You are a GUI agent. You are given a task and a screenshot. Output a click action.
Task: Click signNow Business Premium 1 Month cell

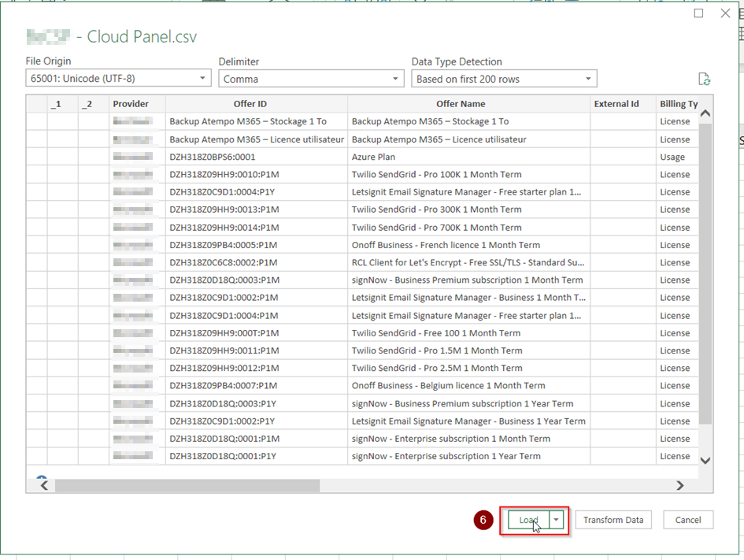(x=468, y=280)
